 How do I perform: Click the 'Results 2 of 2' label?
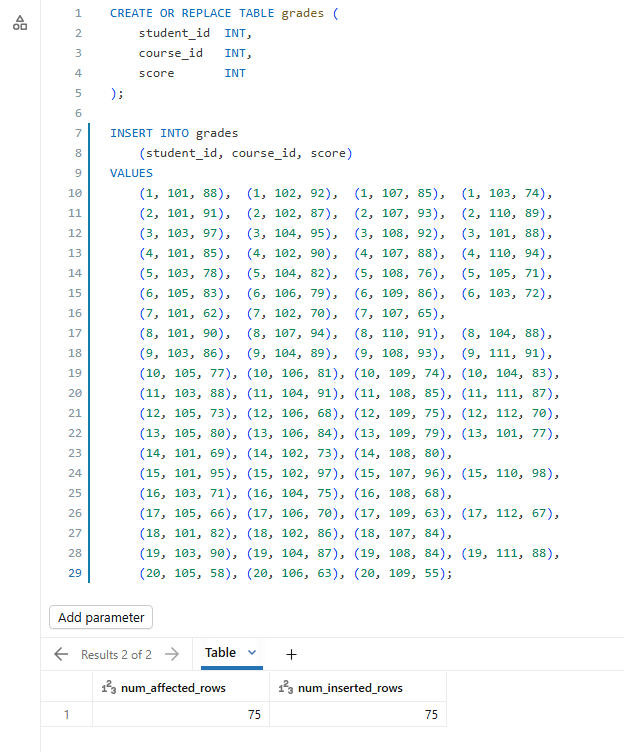(x=116, y=654)
